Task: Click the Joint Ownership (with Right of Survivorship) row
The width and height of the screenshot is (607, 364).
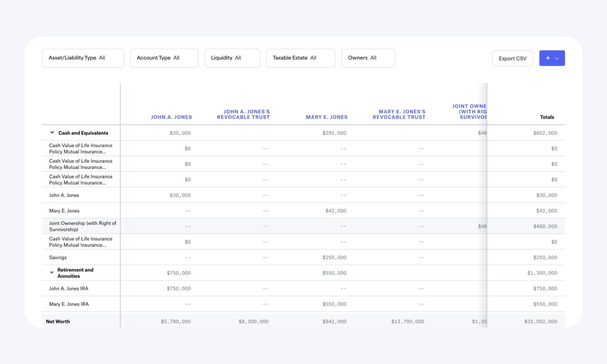Action: 83,226
